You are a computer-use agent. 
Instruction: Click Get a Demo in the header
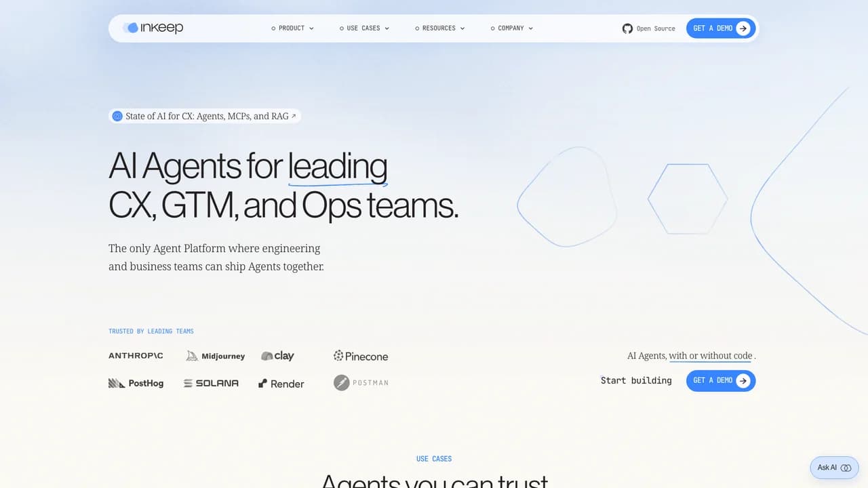(x=721, y=28)
